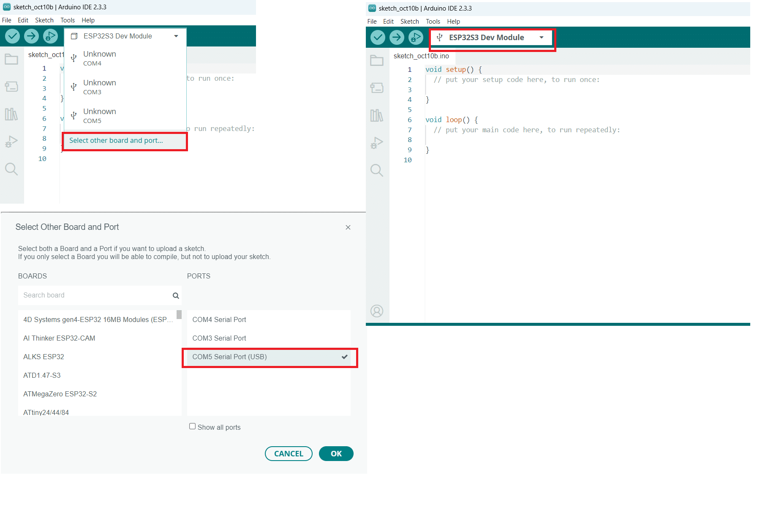The width and height of the screenshot is (757, 532).
Task: Click CANCEL button in board dialog
Action: (289, 453)
